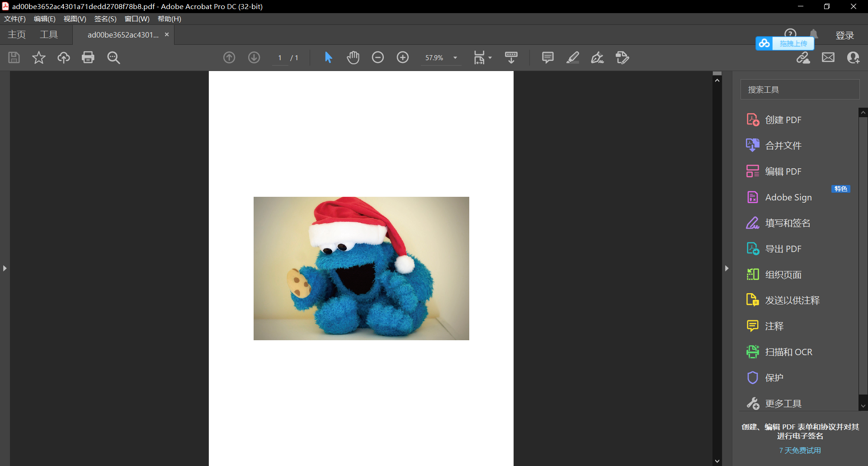Click the 7天免费试用 link

coord(800,451)
